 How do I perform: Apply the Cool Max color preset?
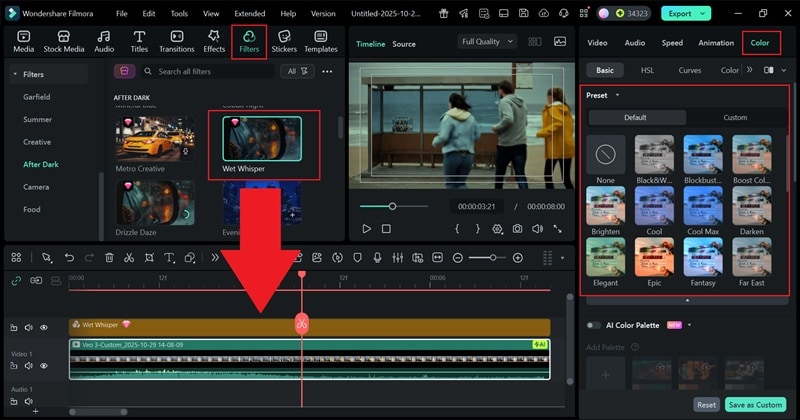(x=703, y=210)
